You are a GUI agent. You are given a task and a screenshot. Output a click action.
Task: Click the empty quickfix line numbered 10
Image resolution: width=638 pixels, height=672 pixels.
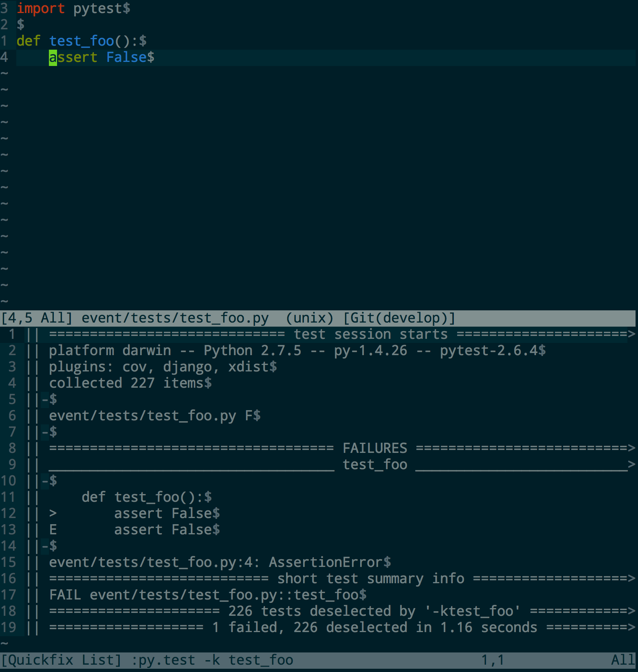click(318, 481)
